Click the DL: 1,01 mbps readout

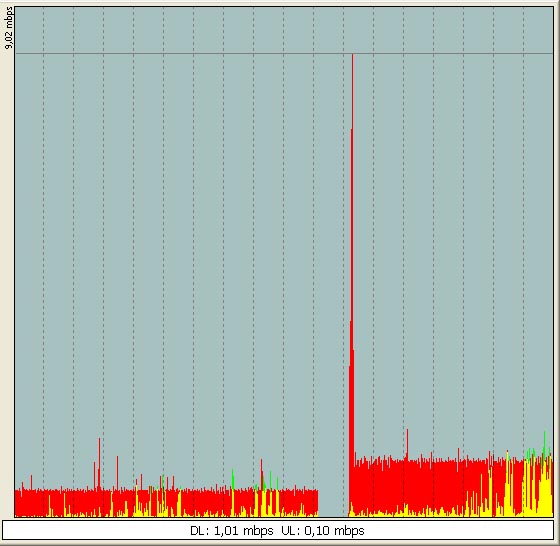231,530
